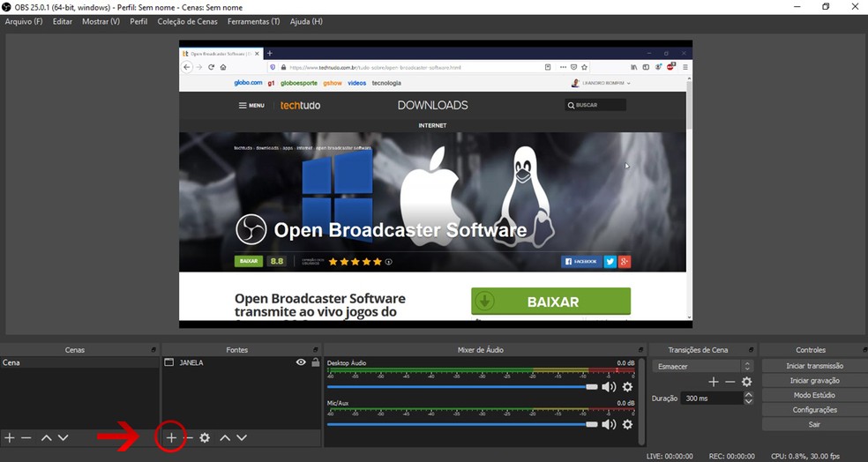Open the Ferramentas (T) menu
The image size is (868, 462).
point(253,21)
